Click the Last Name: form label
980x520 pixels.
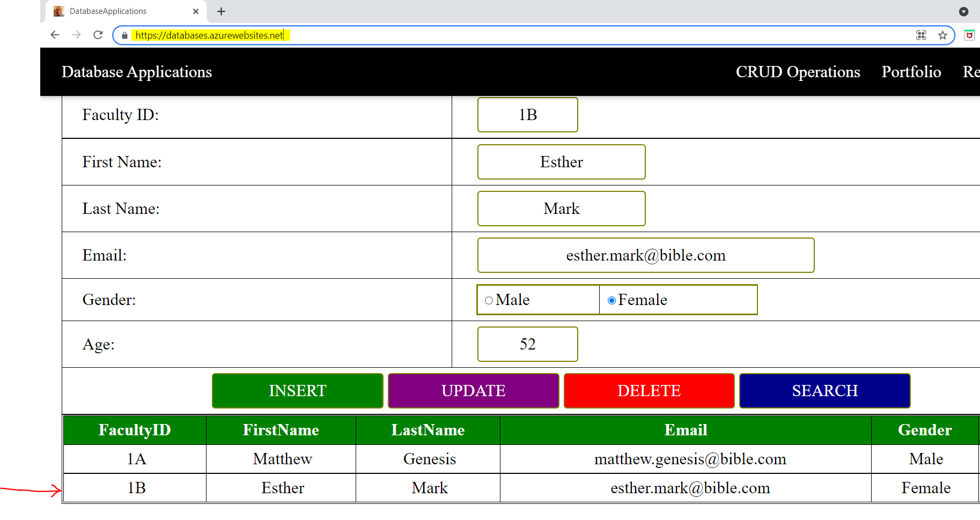click(x=121, y=209)
